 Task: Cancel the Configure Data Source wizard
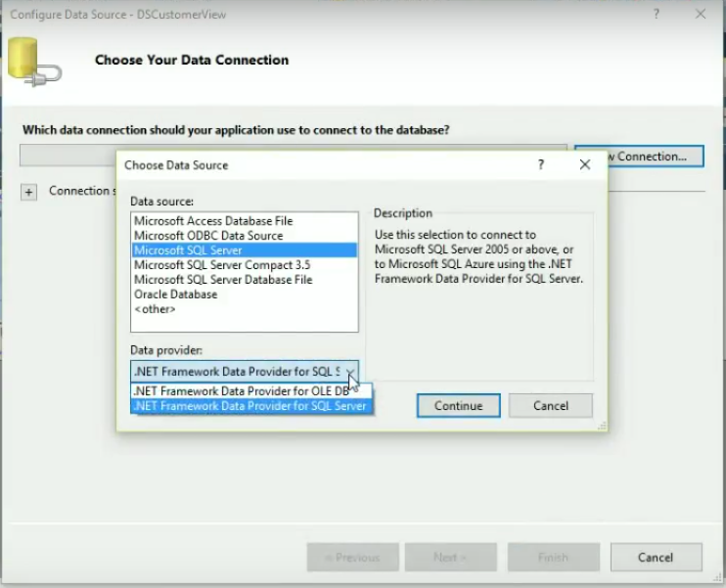[x=657, y=558]
